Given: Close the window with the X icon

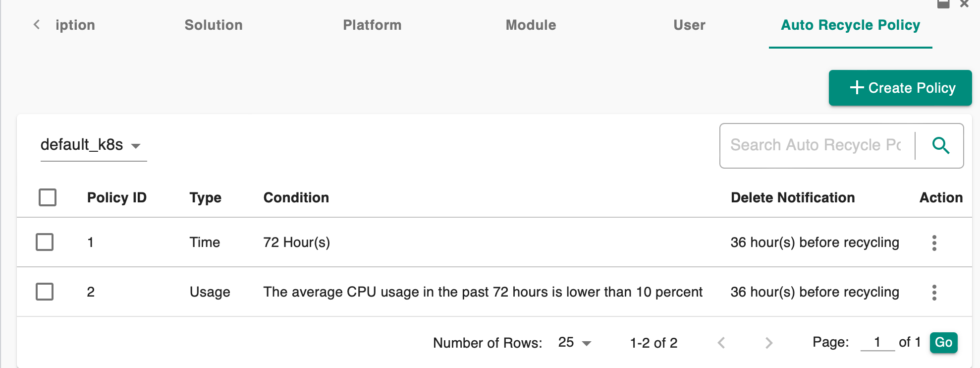Looking at the screenshot, I should pyautogui.click(x=964, y=4).
